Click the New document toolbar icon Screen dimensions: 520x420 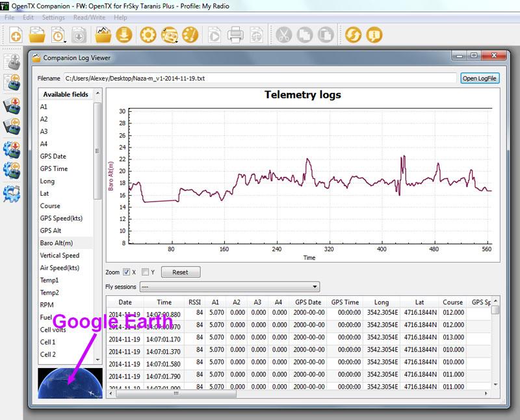coord(16,35)
